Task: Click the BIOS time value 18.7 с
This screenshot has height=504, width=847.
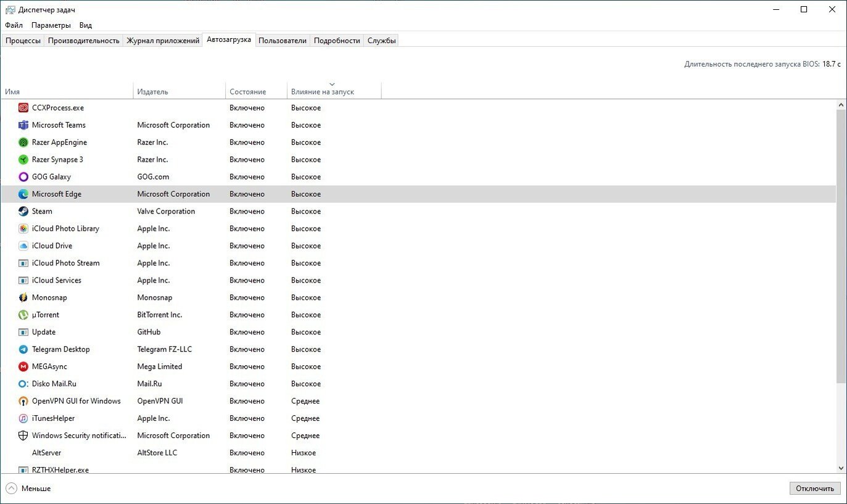Action: (832, 64)
